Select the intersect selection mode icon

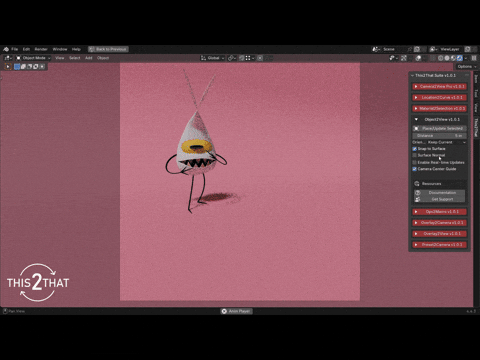click(x=42, y=67)
